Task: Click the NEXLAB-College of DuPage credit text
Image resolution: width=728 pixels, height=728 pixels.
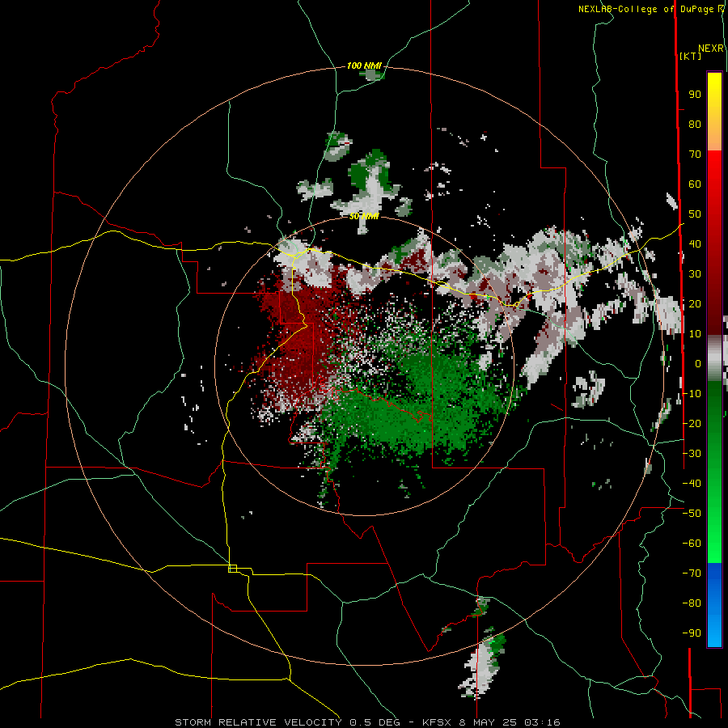Action: pos(651,9)
